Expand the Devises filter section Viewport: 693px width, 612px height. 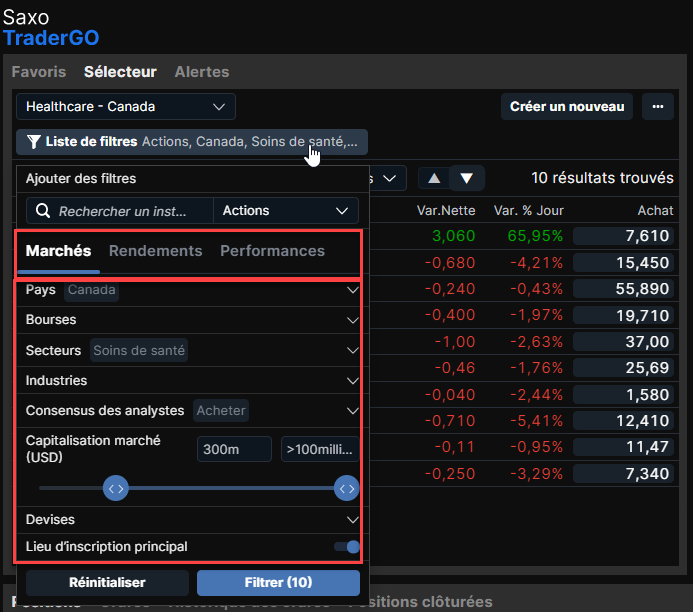[352, 520]
